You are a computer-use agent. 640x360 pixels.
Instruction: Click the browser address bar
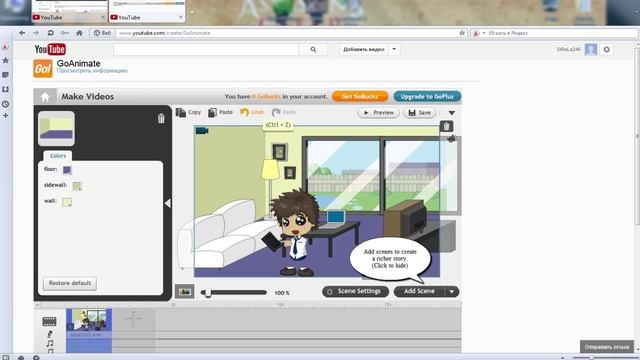point(286,33)
